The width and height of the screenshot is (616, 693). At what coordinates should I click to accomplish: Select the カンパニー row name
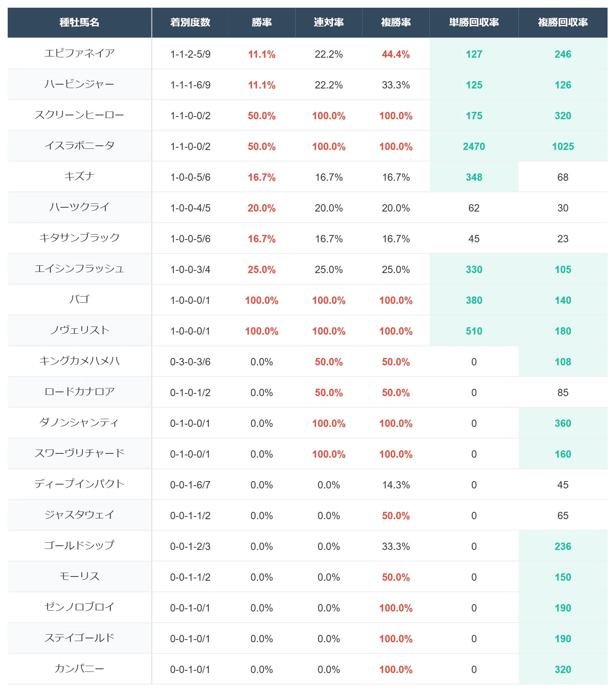(x=79, y=668)
